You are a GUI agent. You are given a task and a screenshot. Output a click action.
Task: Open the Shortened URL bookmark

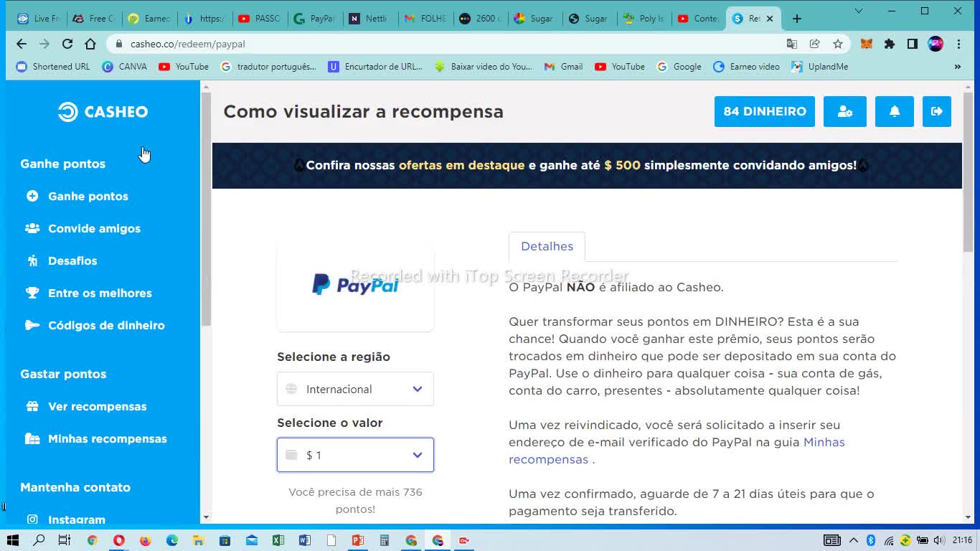53,67
